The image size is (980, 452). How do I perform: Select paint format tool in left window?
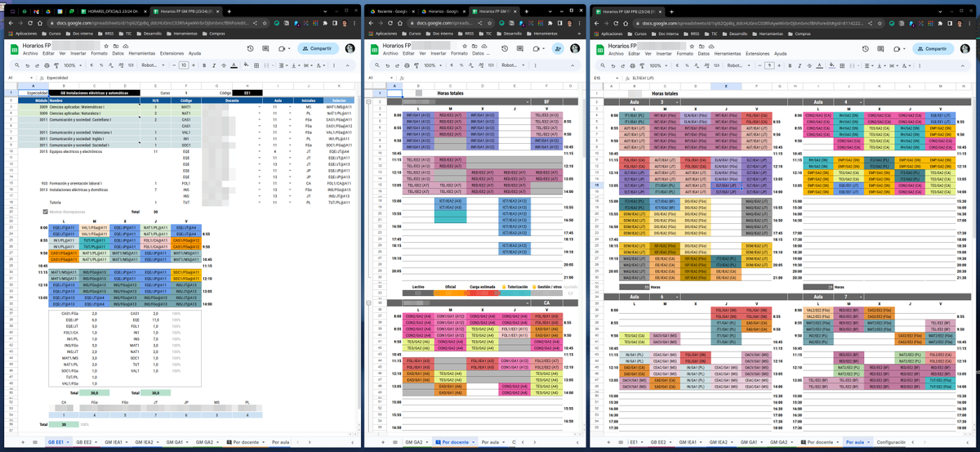56,65
